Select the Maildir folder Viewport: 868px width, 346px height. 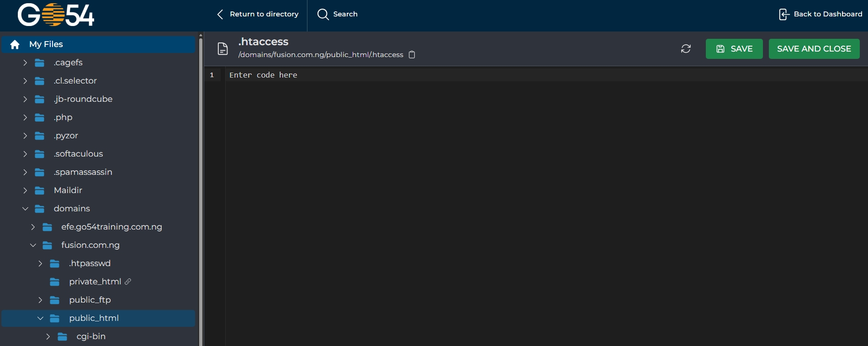tap(68, 190)
